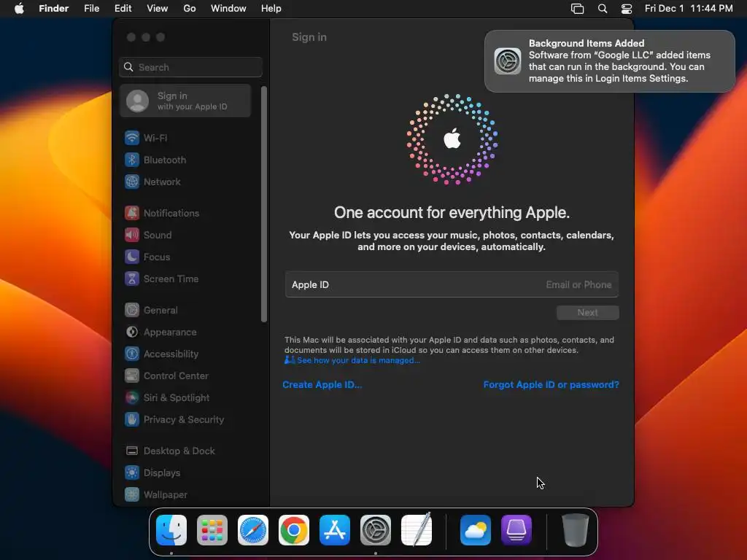Screen dimensions: 747x560
Task: Open the Accessibility icon in sidebar
Action: (x=132, y=354)
